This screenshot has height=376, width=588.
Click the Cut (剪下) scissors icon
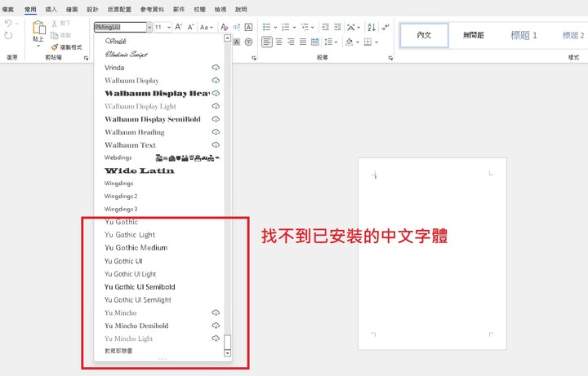pos(55,23)
